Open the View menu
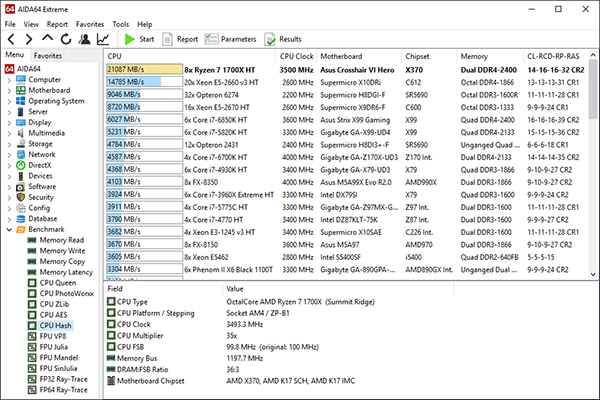Screen dimensions: 600x400 (x=31, y=24)
